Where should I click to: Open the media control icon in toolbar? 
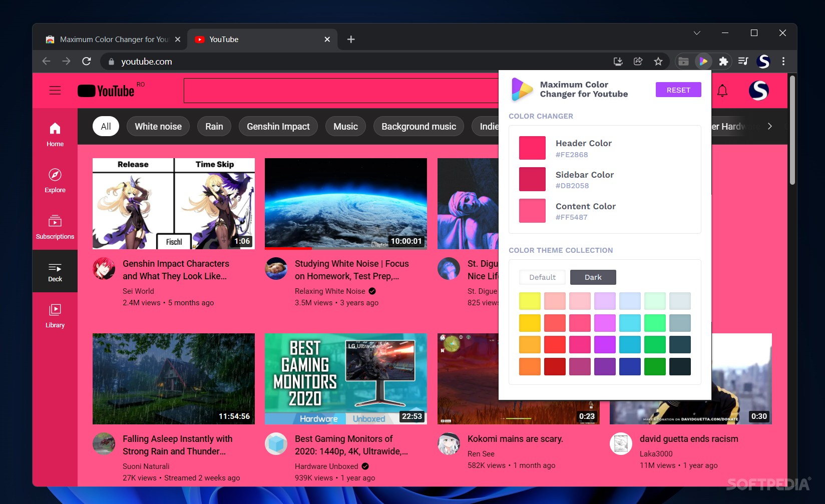click(x=743, y=62)
